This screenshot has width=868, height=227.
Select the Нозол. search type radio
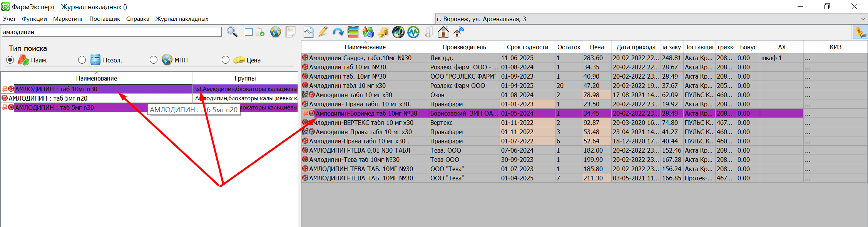click(x=82, y=60)
